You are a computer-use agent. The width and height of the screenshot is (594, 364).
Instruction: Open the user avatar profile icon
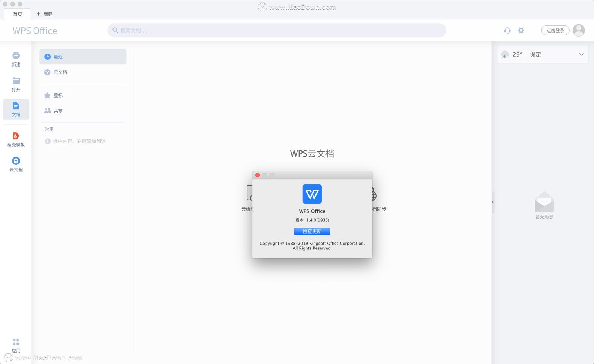578,30
